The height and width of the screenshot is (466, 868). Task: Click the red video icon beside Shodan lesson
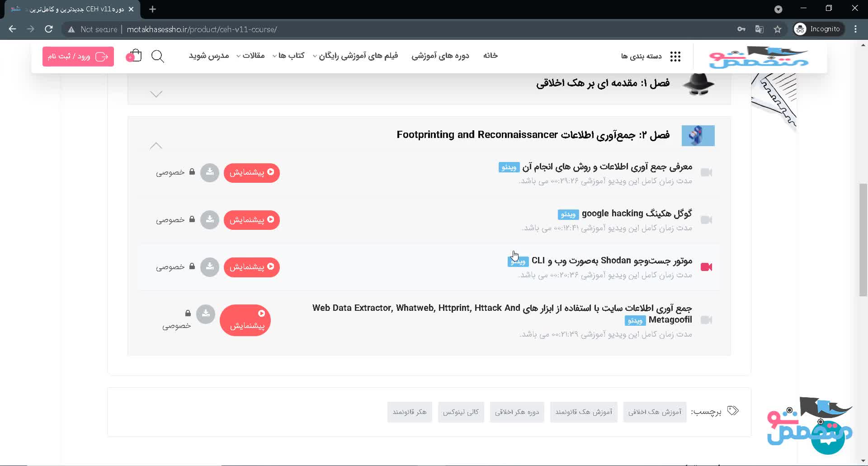(706, 267)
